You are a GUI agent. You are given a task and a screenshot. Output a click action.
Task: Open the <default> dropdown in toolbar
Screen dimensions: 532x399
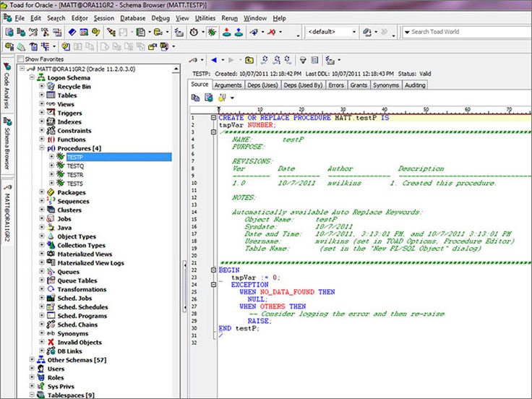[x=353, y=33]
